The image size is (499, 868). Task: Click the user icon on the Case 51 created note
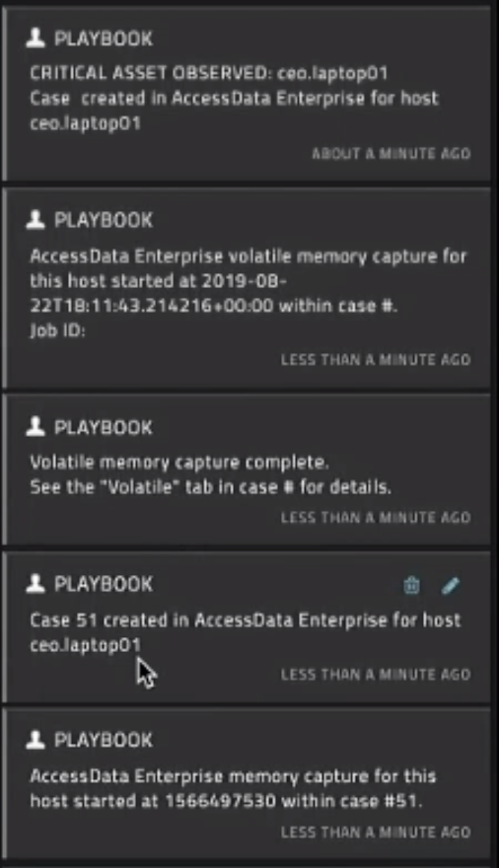coord(36,584)
